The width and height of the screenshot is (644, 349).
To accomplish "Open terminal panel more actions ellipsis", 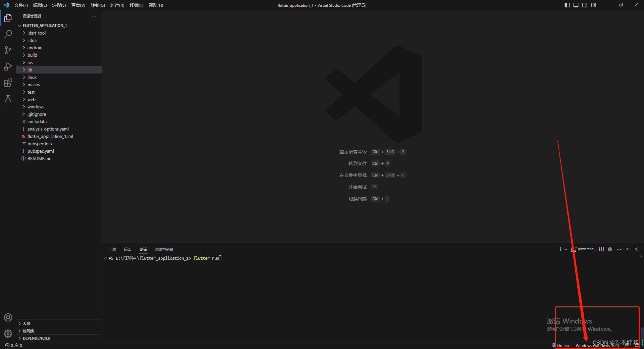I will 619,249.
